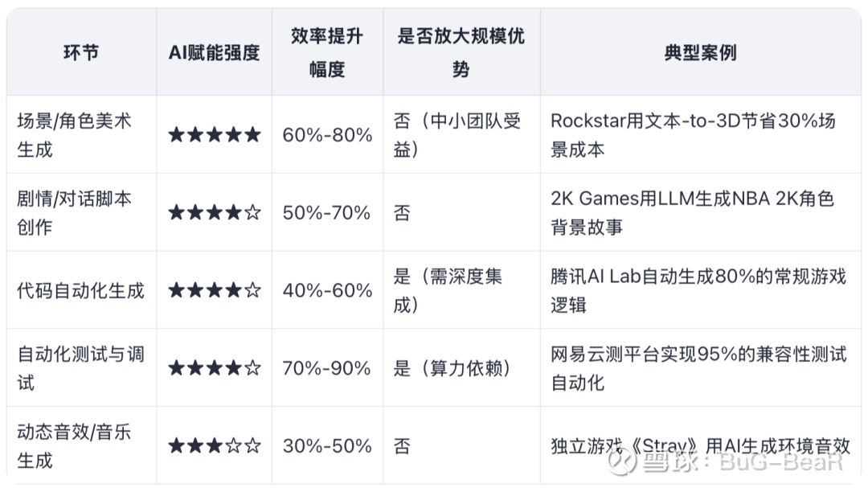Click the five-star rating for 场景/角色美术生成
The height and width of the screenshot is (488, 868).
tap(215, 134)
